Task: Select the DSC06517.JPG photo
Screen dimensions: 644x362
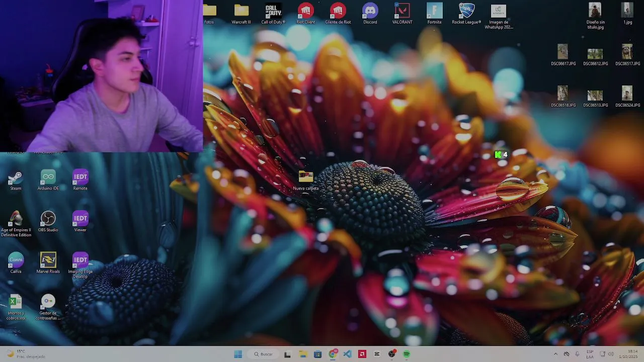Action: 627,55
